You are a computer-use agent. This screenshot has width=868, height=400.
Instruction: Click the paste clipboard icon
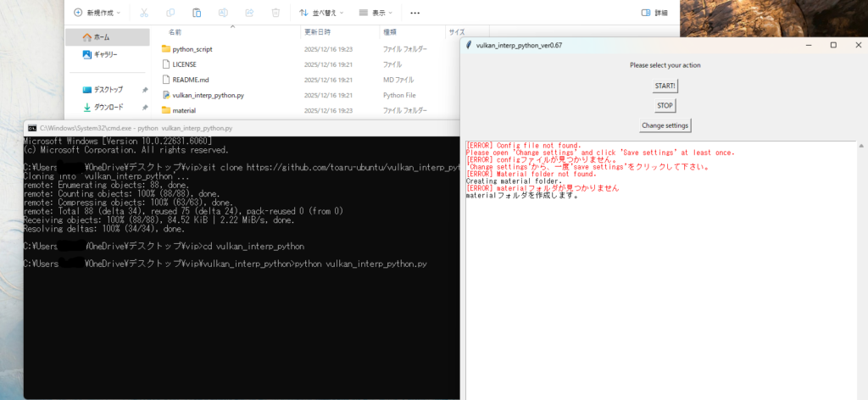[197, 14]
